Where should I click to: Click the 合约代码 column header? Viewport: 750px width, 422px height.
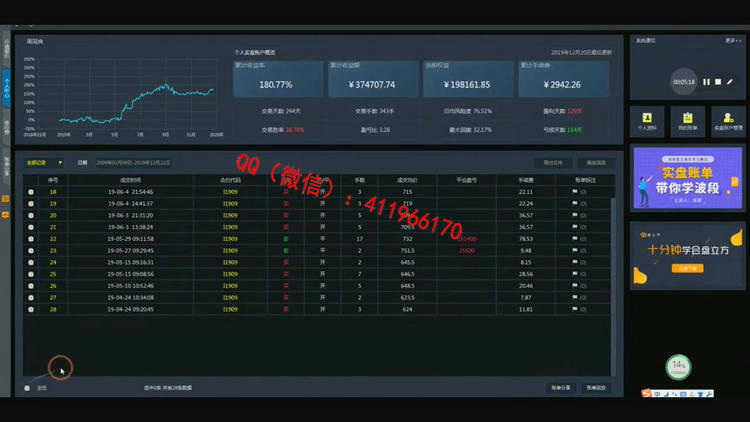click(x=230, y=180)
